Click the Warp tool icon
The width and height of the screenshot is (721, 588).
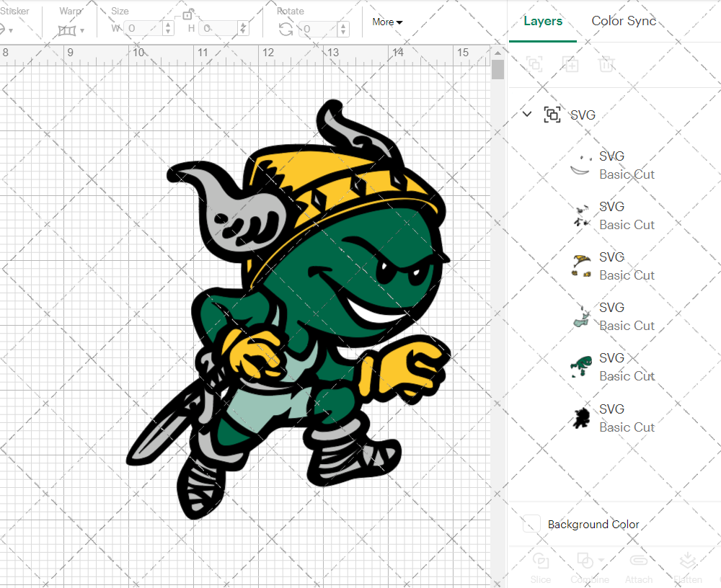pyautogui.click(x=67, y=29)
